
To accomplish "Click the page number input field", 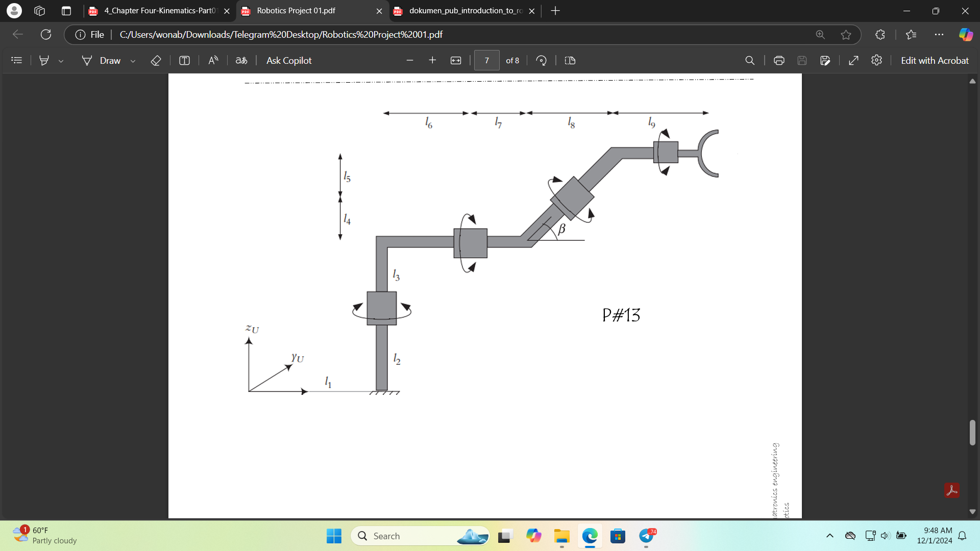I will pyautogui.click(x=486, y=60).
